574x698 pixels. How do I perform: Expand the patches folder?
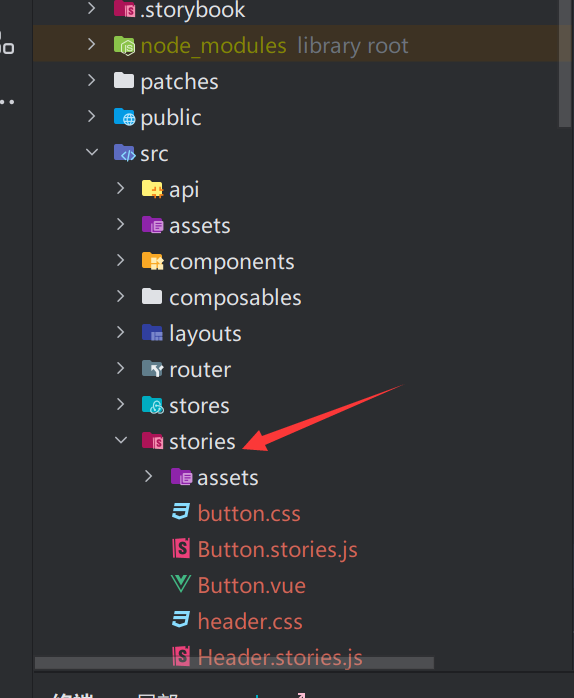pos(92,81)
